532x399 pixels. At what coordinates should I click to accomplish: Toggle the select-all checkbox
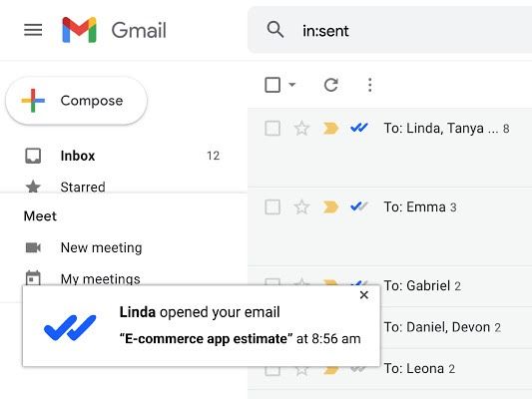[272, 85]
